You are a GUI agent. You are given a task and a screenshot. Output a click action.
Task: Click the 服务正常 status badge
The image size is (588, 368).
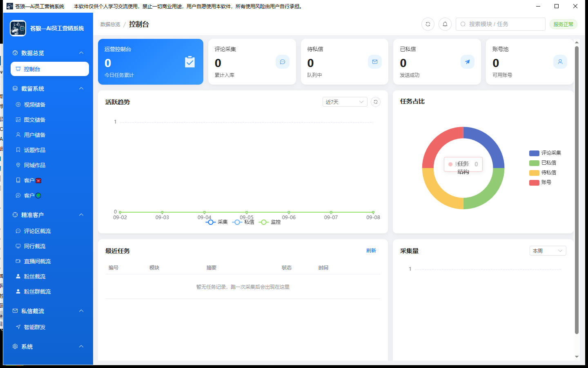(x=563, y=24)
